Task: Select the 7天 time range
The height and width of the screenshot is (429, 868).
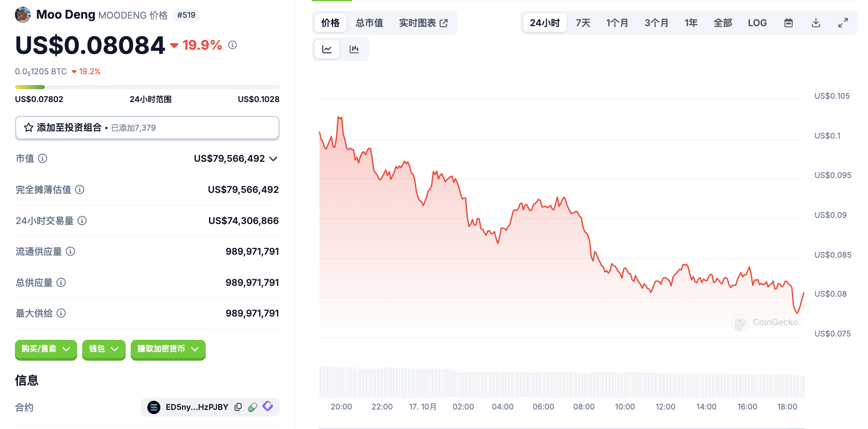Action: point(583,23)
